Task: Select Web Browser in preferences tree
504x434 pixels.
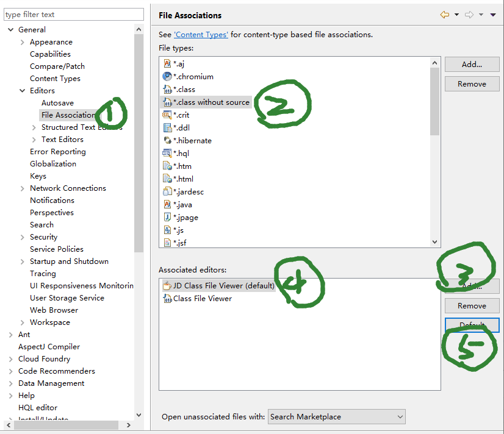Action: point(54,310)
